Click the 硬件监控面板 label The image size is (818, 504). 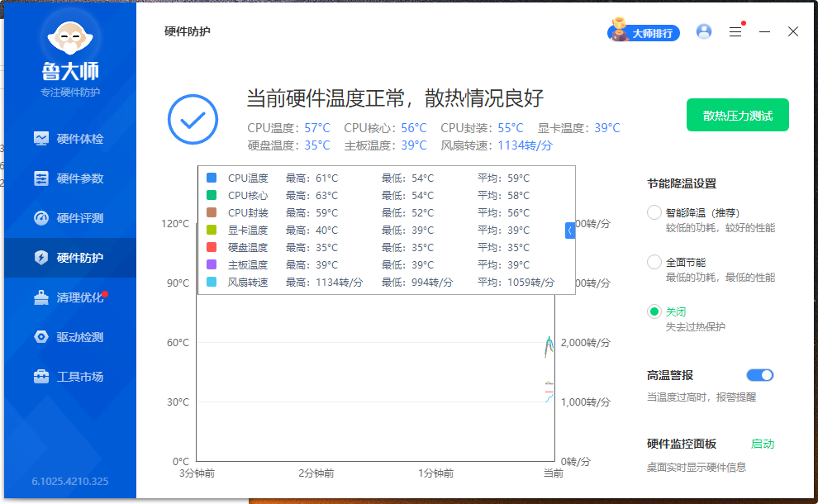click(x=682, y=444)
